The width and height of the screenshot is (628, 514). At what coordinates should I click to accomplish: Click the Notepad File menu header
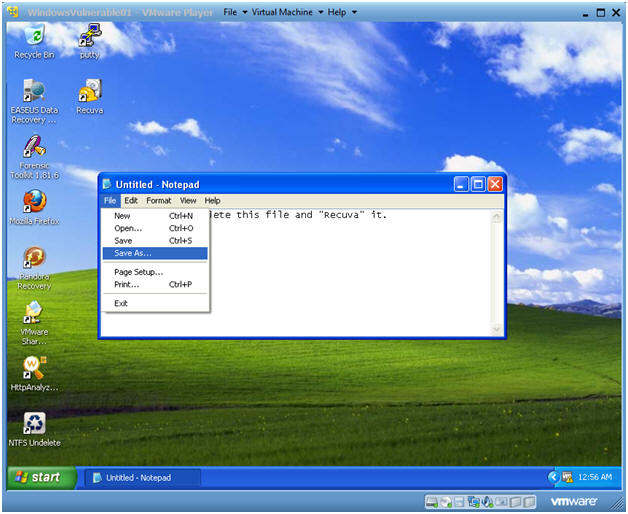click(110, 200)
